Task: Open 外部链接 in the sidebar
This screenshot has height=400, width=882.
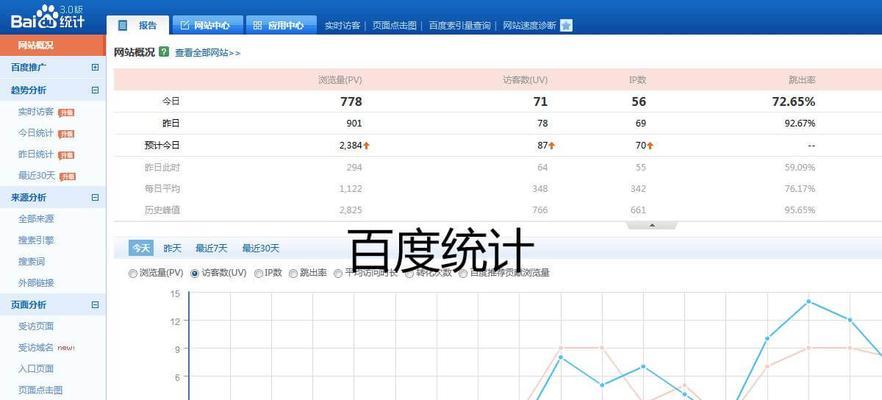Action: point(36,283)
